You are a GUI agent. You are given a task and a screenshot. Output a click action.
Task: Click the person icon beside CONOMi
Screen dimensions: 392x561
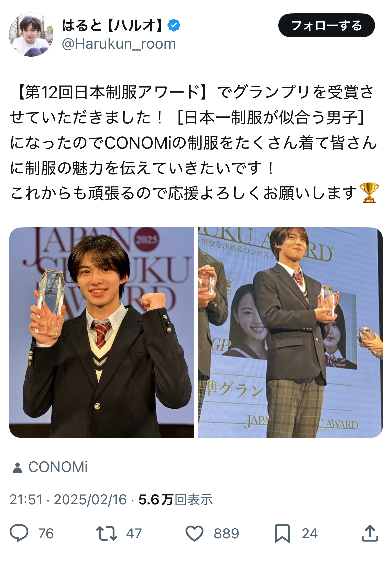17,467
